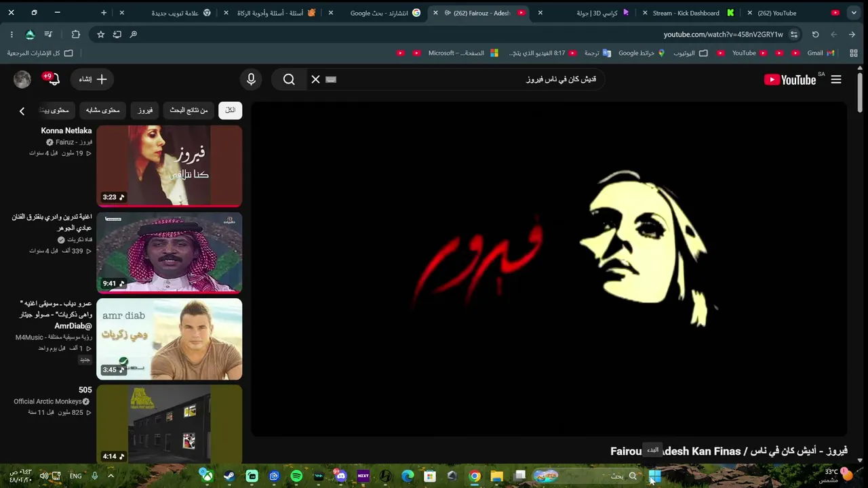Image resolution: width=868 pixels, height=488 pixels.
Task: Click the Konna Netlaka video title
Action: 66,131
